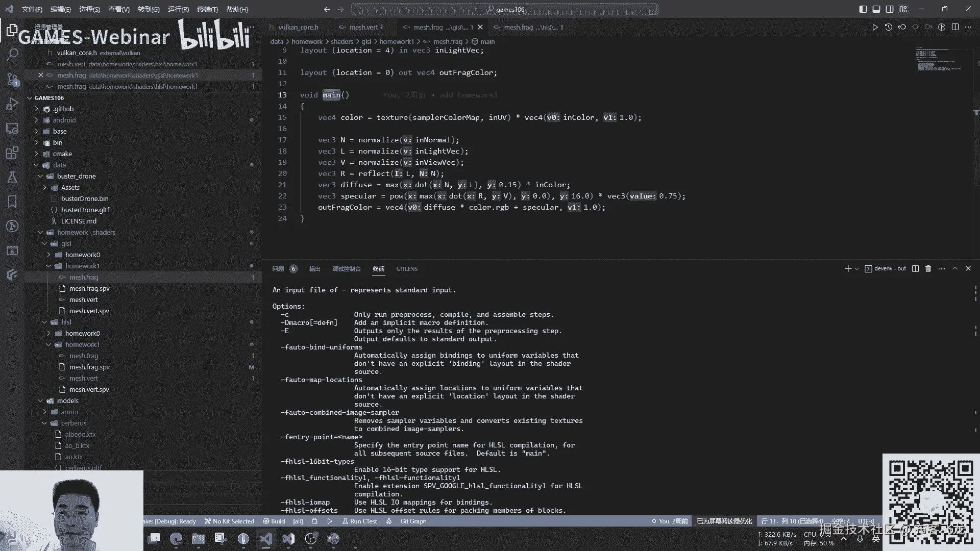Viewport: 980px width, 551px height.
Task: Click the Run Code play icon in editor toolbar
Action: pyautogui.click(x=875, y=27)
